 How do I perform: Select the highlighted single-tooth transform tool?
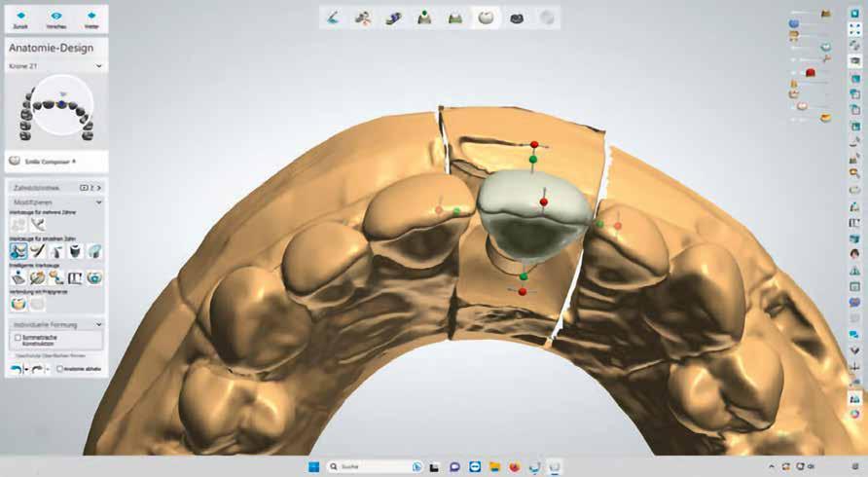tap(18, 251)
